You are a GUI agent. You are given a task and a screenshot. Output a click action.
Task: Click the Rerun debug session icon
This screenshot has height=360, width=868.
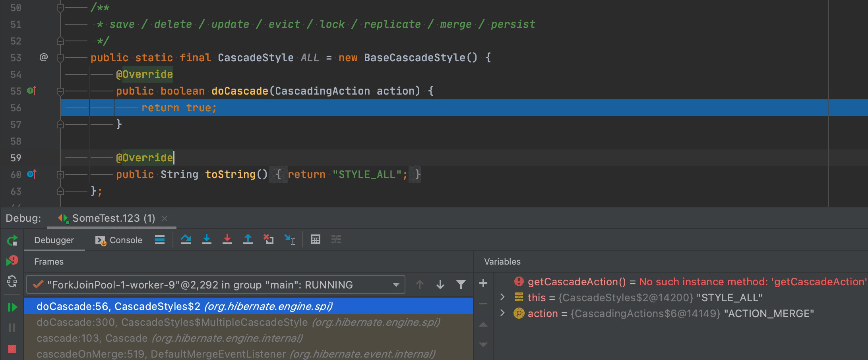point(12,240)
